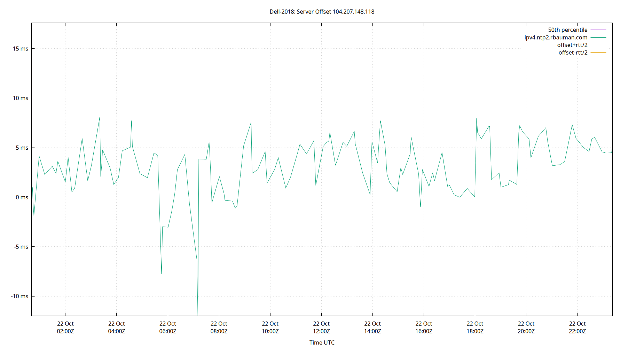644x348 pixels.
Task: Click the 22 Oct 16:00Z time label
Action: [424, 327]
